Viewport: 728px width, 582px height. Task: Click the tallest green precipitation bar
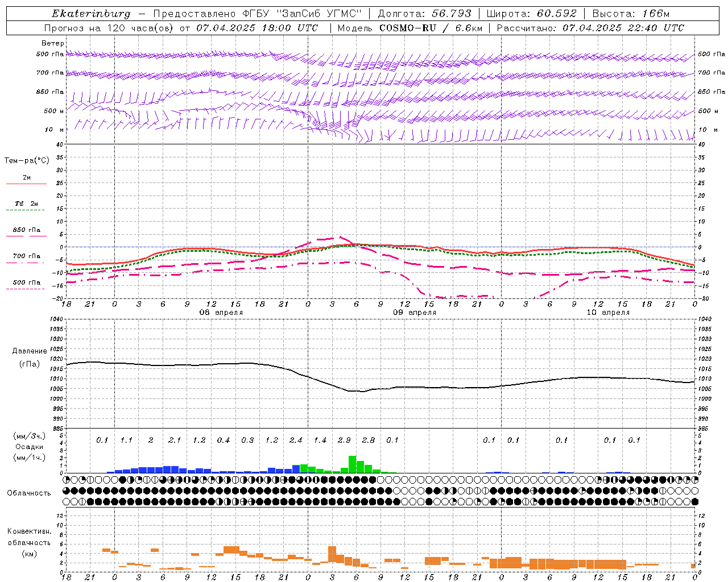[353, 464]
